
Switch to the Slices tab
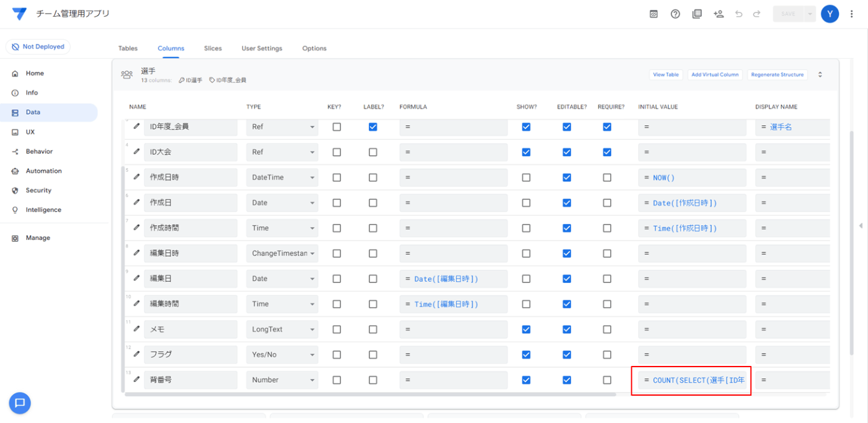coord(213,48)
